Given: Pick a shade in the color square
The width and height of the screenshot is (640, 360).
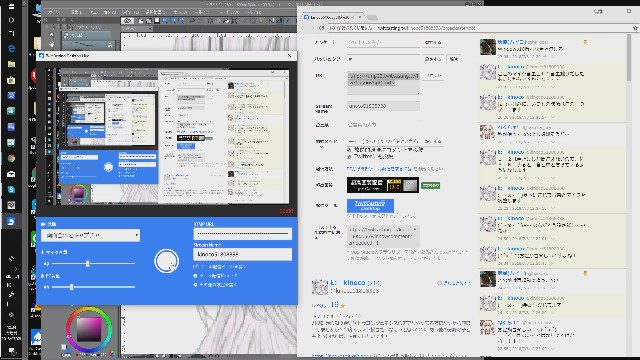Looking at the screenshot, I should pyautogui.click(x=89, y=329).
